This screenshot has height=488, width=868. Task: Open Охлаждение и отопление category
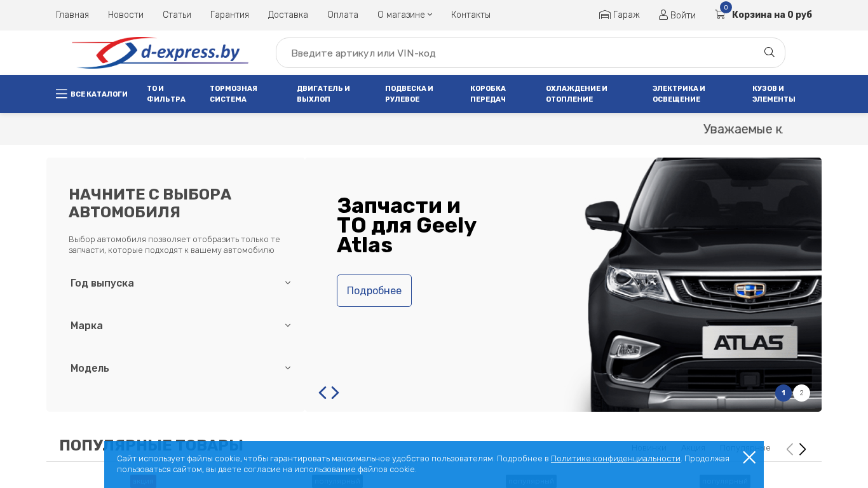pos(576,94)
